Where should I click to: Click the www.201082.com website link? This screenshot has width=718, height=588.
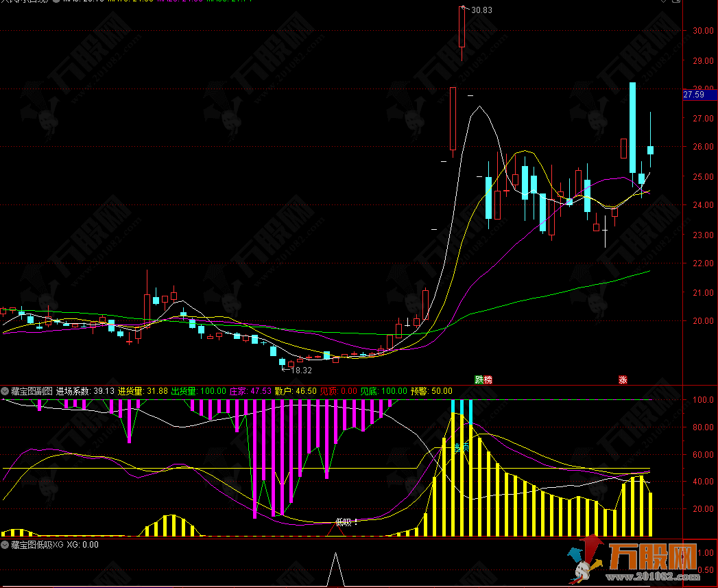[654, 577]
